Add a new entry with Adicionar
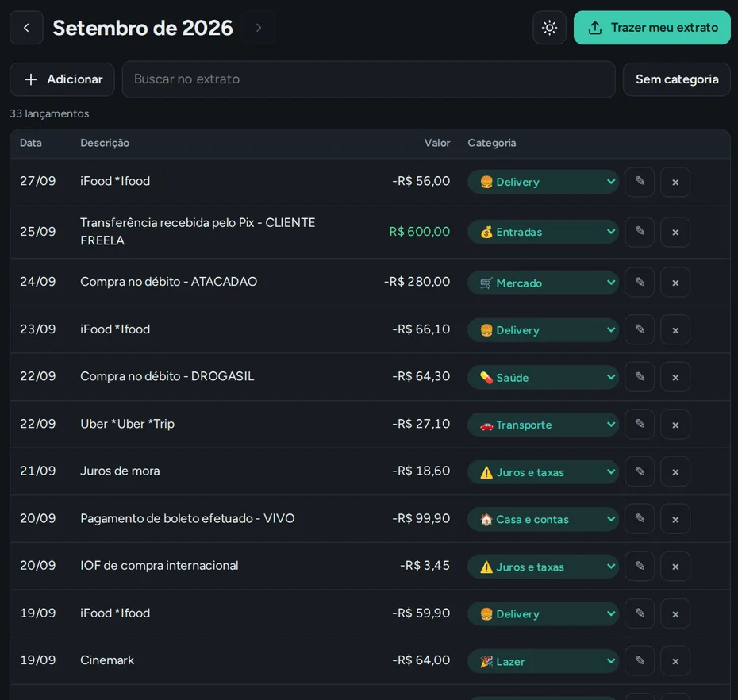The image size is (738, 700). [62, 79]
